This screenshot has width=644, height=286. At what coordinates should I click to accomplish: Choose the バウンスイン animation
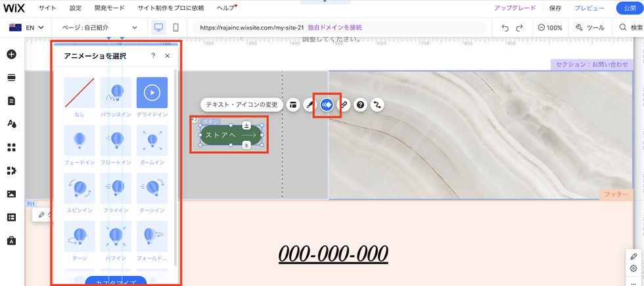tap(116, 97)
